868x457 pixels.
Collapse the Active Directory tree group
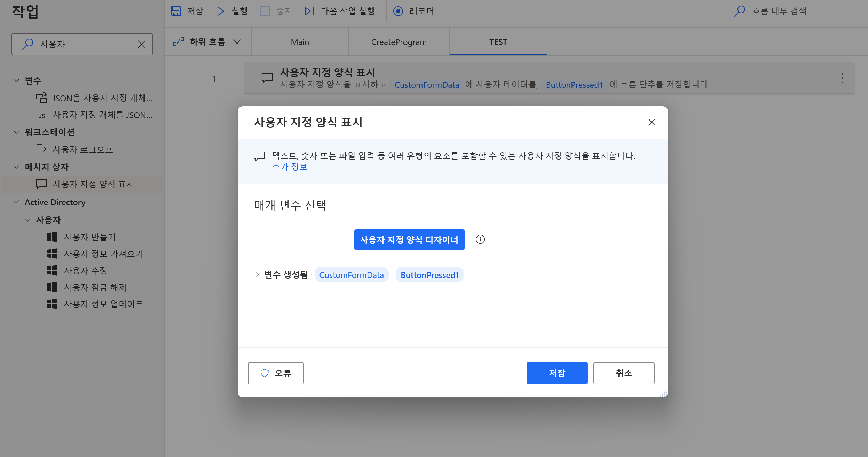[x=16, y=202]
